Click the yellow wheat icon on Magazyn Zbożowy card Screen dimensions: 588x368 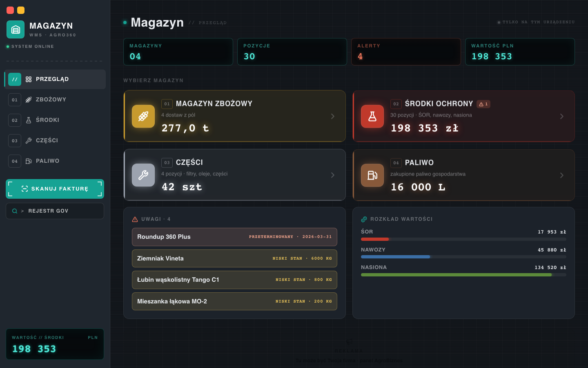click(143, 116)
